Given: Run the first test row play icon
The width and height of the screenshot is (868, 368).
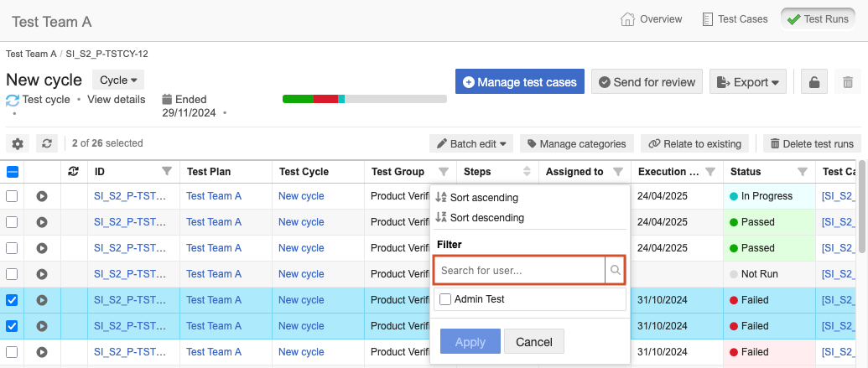Looking at the screenshot, I should click(x=42, y=196).
